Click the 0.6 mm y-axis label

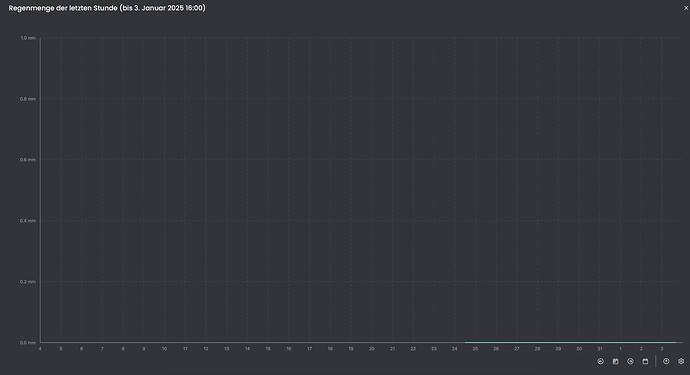(28, 160)
